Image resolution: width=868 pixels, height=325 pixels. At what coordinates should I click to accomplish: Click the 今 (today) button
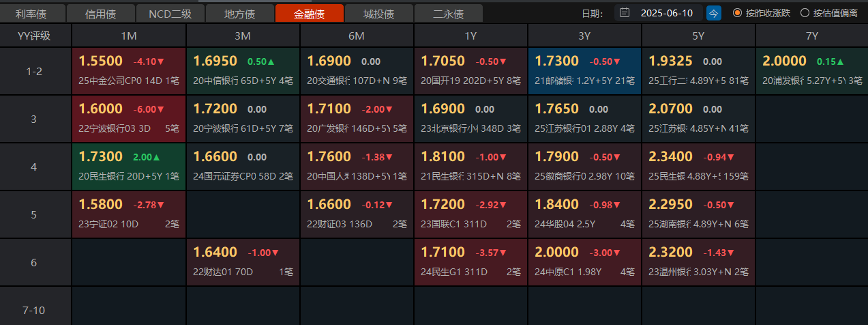pyautogui.click(x=713, y=13)
